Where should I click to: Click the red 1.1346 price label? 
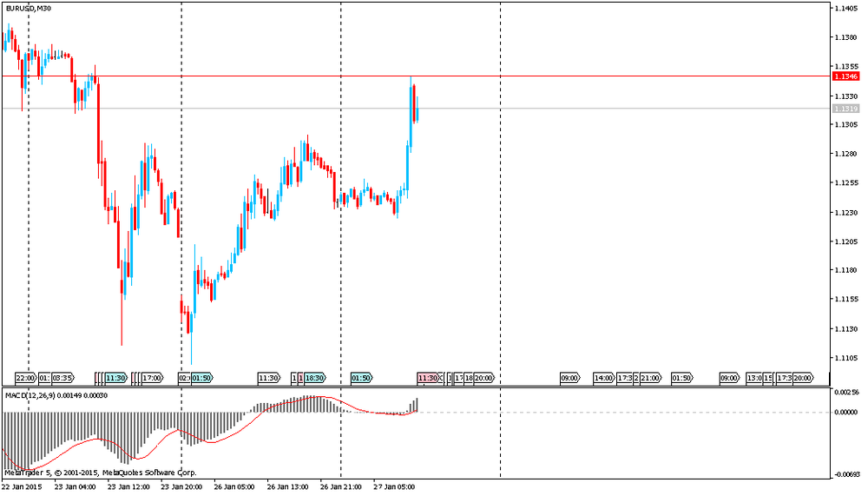[x=845, y=76]
